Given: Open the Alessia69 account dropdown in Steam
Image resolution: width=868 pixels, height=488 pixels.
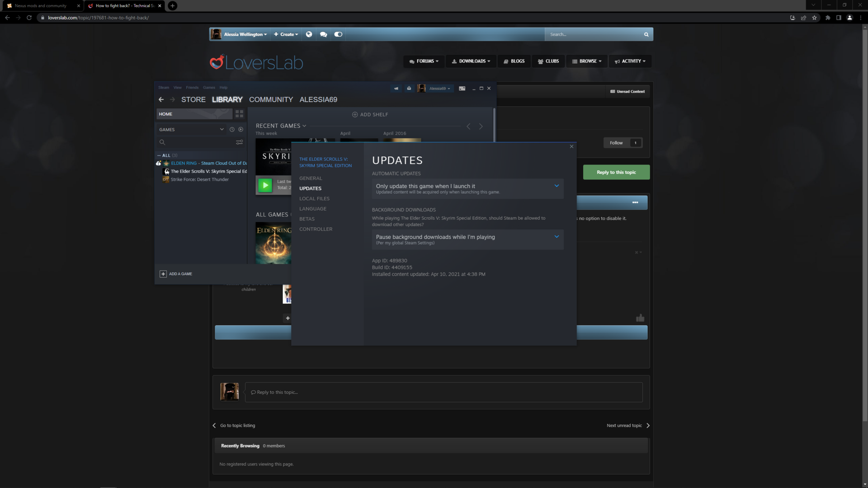Looking at the screenshot, I should coord(439,89).
